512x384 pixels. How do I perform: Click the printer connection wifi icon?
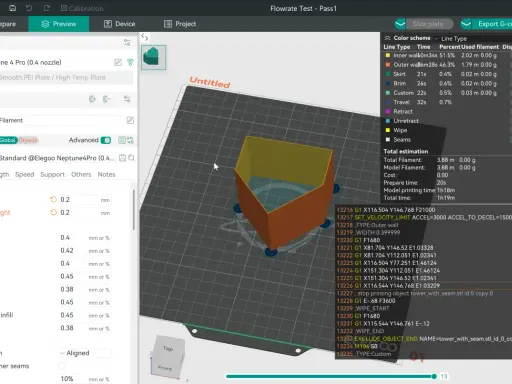click(130, 62)
